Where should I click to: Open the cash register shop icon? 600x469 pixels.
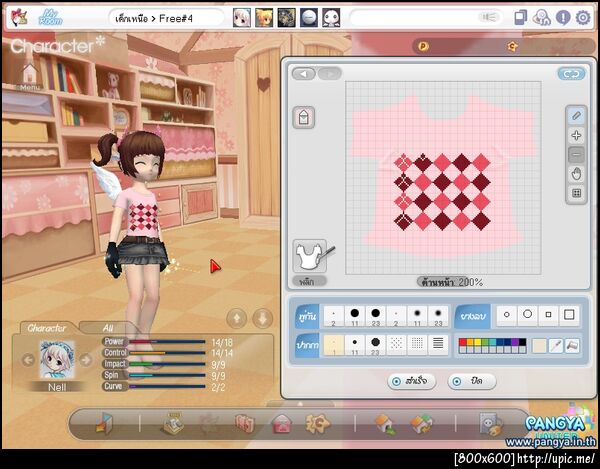(x=173, y=424)
